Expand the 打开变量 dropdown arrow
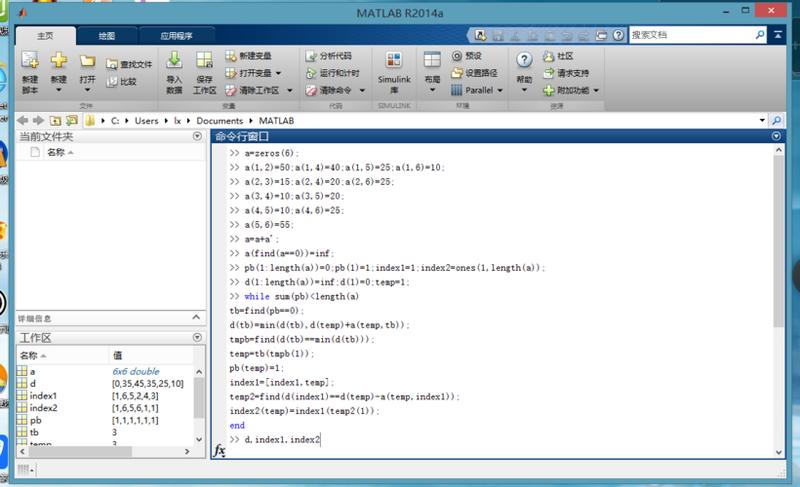Screen dimensions: 800x487 click(279, 73)
